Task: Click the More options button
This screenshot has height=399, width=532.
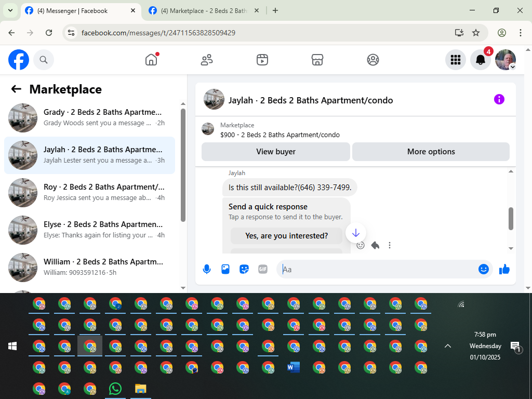Action: 431,152
